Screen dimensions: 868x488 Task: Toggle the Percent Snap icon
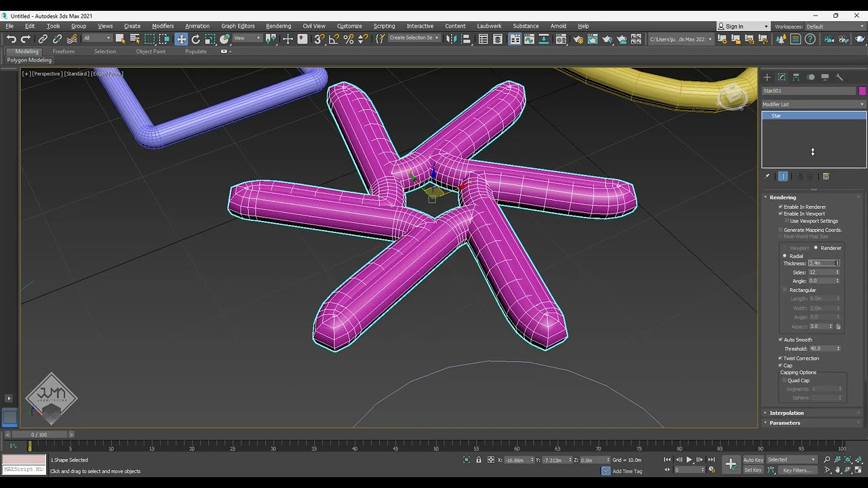tap(349, 39)
